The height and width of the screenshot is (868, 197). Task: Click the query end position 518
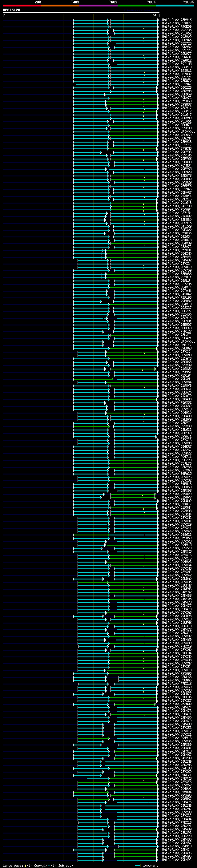tap(155, 15)
